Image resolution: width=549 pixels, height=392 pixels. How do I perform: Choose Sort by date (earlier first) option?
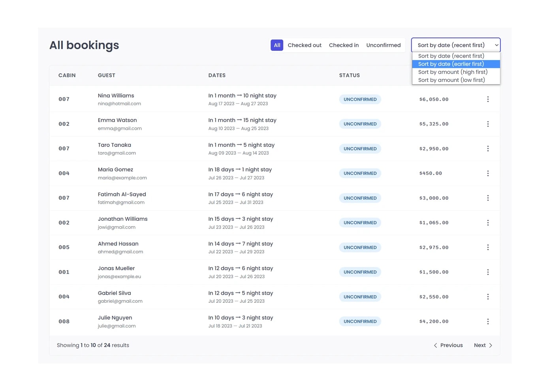456,64
